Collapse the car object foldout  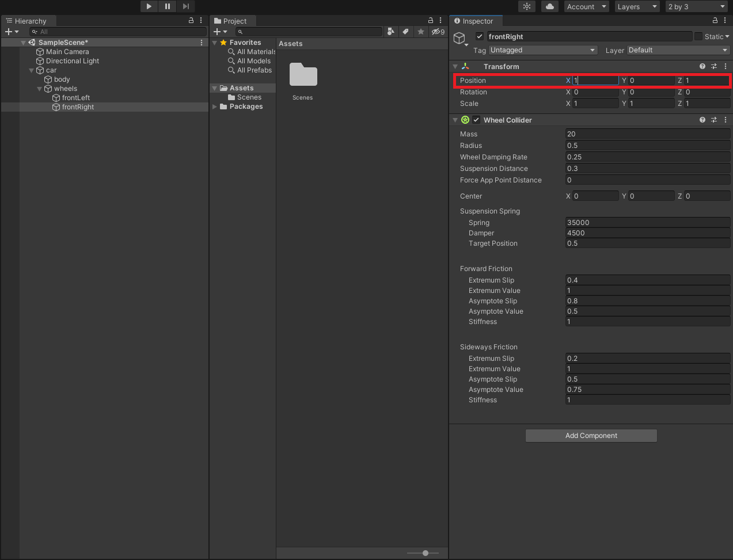coord(32,70)
